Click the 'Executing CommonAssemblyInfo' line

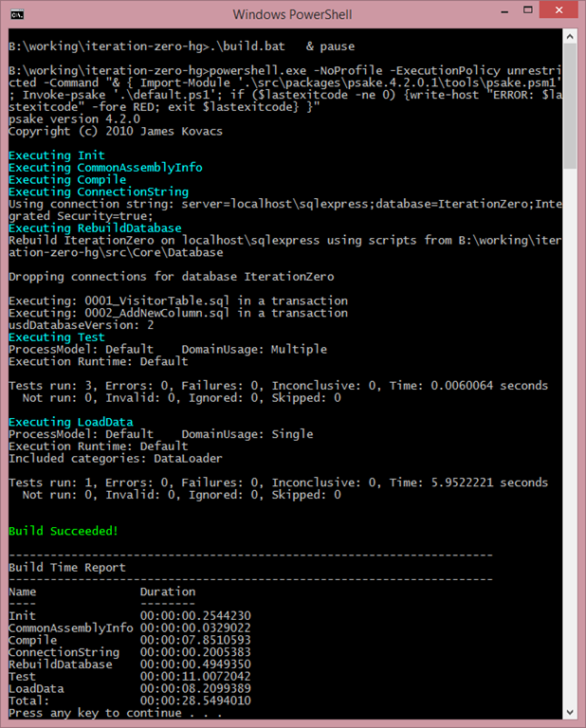105,168
